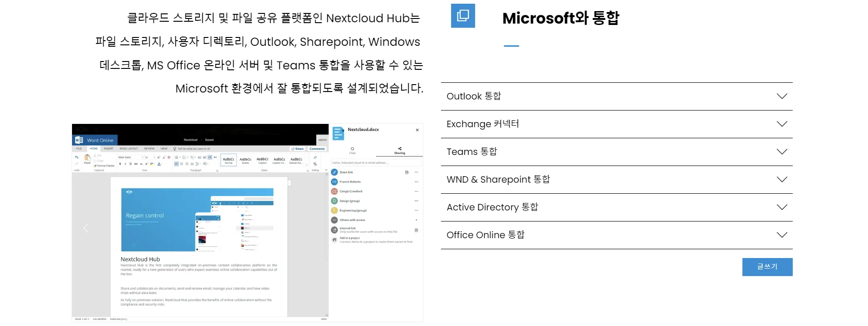Viewport: 868px width, 326px height.
Task: Toggle Italic formatting in Word ribbon
Action: click(125, 164)
